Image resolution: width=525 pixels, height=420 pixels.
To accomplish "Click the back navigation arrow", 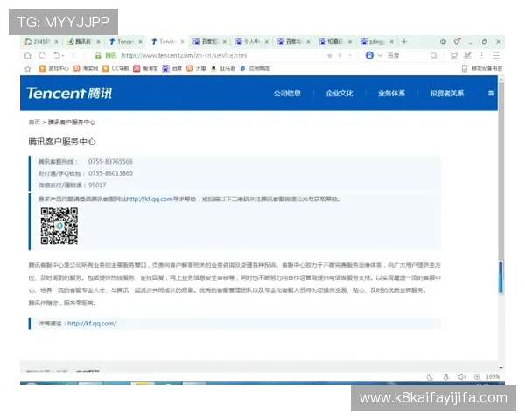I will [x=74, y=56].
